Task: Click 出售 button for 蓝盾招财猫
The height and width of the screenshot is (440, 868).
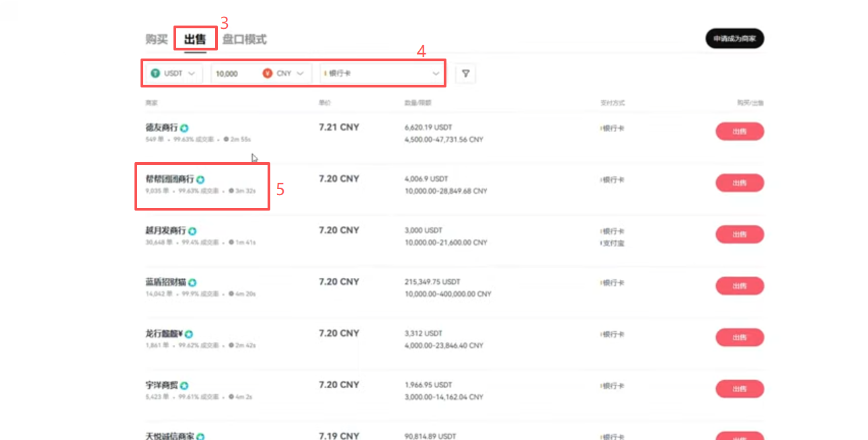Action: point(740,286)
